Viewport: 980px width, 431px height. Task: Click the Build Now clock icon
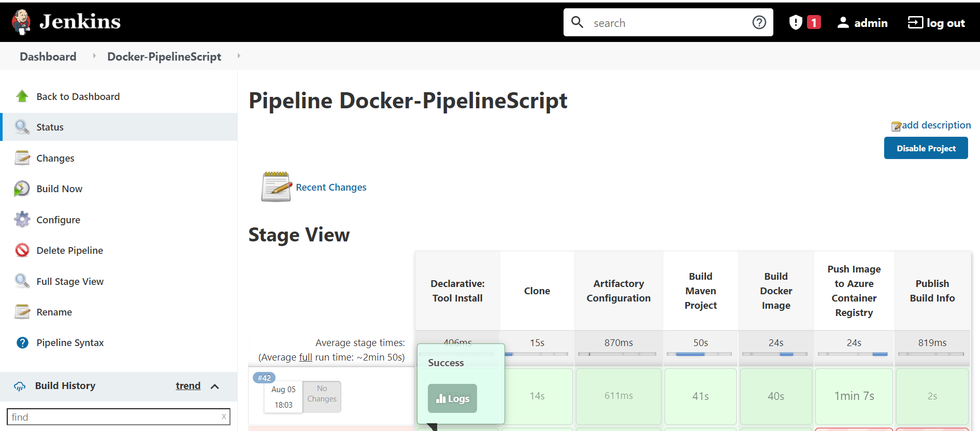click(22, 189)
